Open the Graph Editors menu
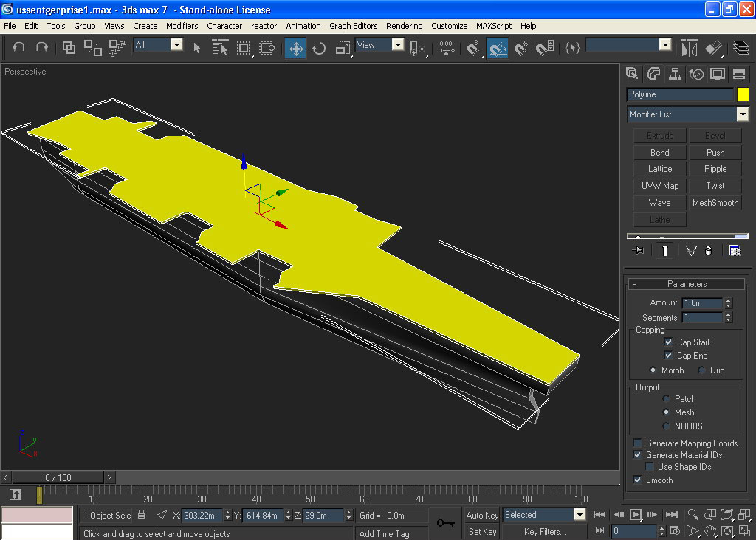This screenshot has height=540, width=756. (x=353, y=26)
